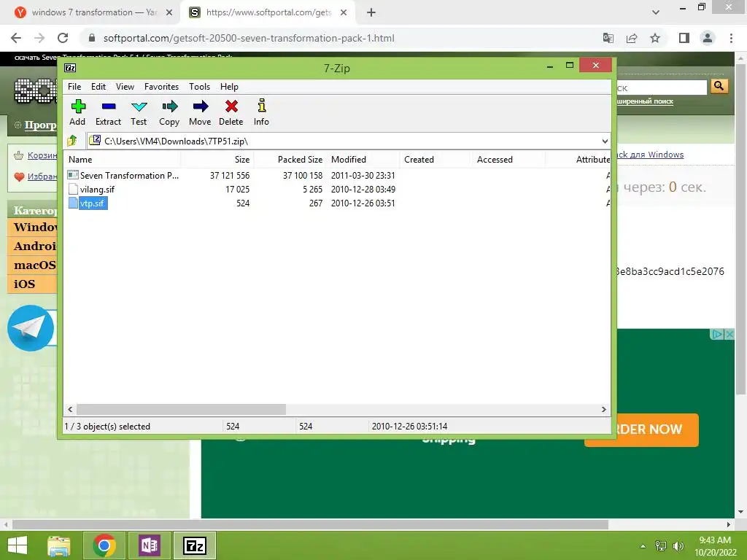Expand the address path dropdown arrow

pyautogui.click(x=605, y=141)
